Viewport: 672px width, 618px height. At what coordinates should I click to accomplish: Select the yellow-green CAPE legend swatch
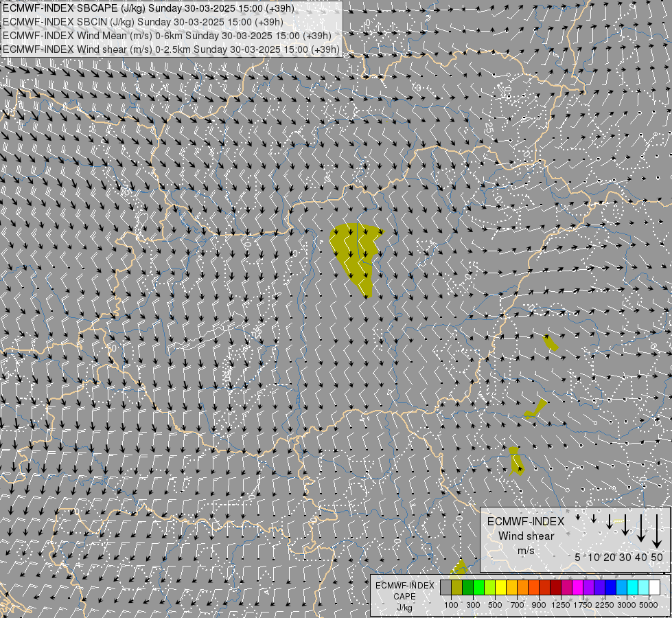[x=490, y=588]
